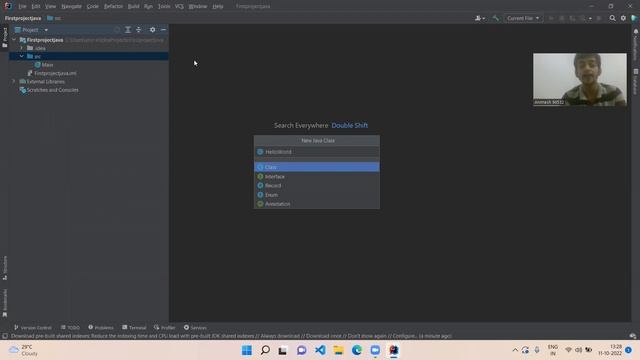
Task: Open the Navigate menu
Action: click(71, 7)
